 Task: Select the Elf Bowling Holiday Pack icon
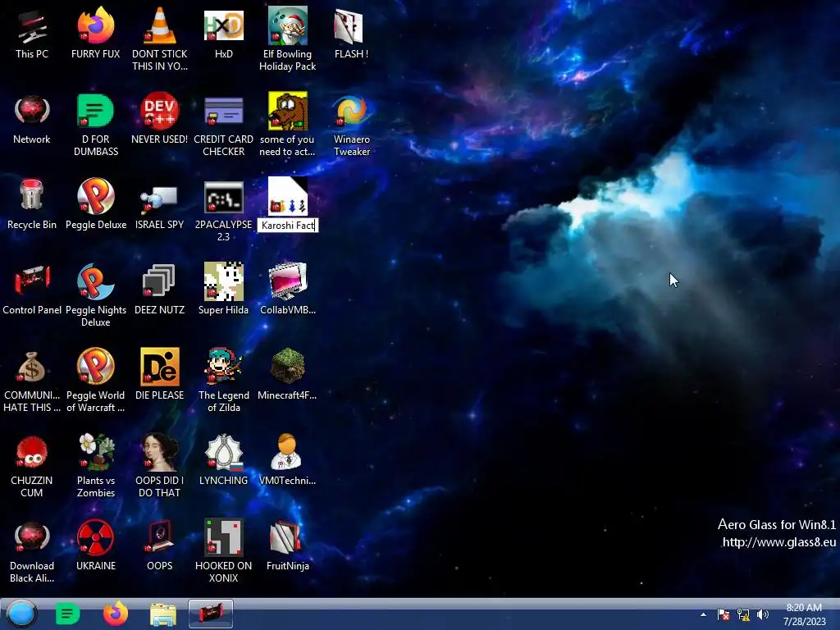click(288, 39)
